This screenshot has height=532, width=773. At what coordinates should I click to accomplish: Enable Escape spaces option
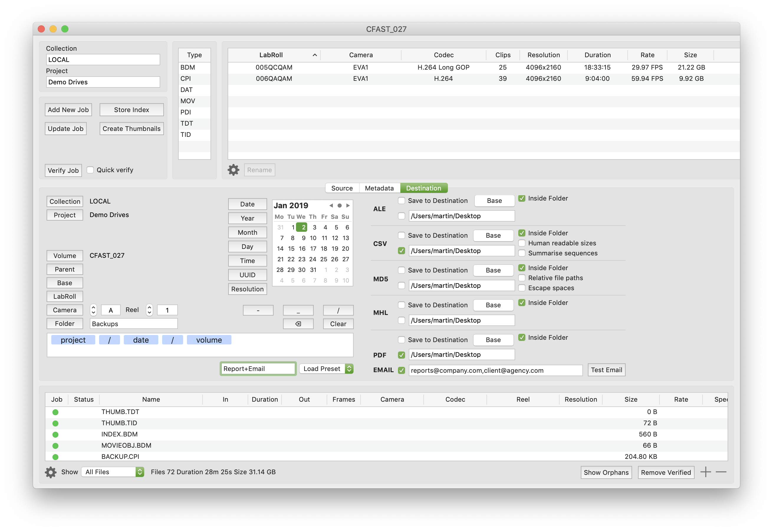click(x=522, y=288)
